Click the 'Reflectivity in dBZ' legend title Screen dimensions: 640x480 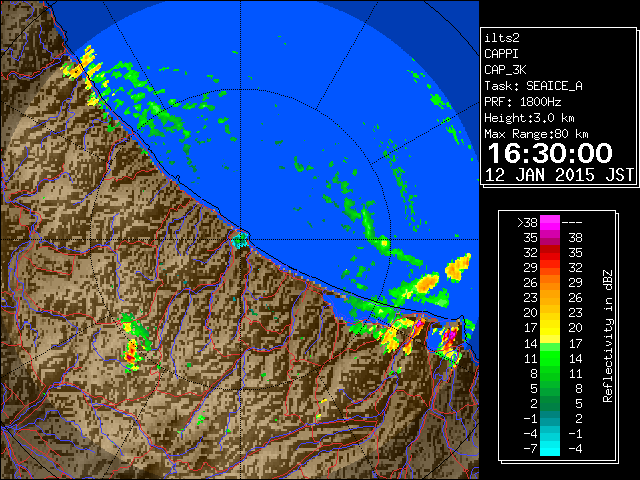[x=607, y=336]
